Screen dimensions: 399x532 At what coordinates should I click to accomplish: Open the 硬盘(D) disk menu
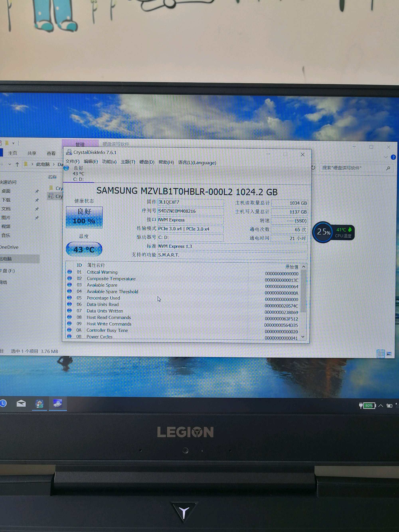click(x=147, y=162)
